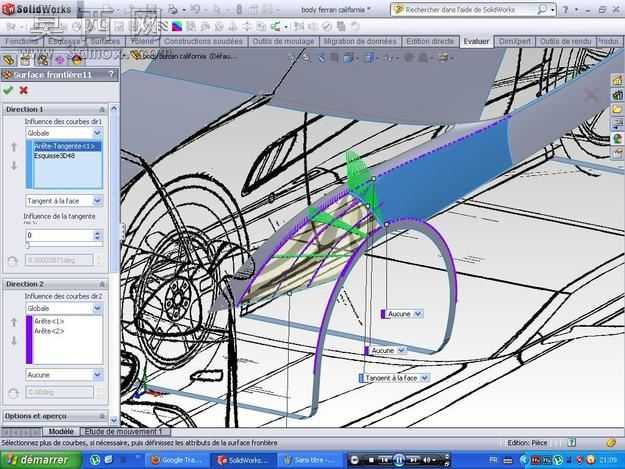This screenshot has height=469, width=625.
Task: Accept the surface with the green checkmark
Action: pyautogui.click(x=8, y=90)
